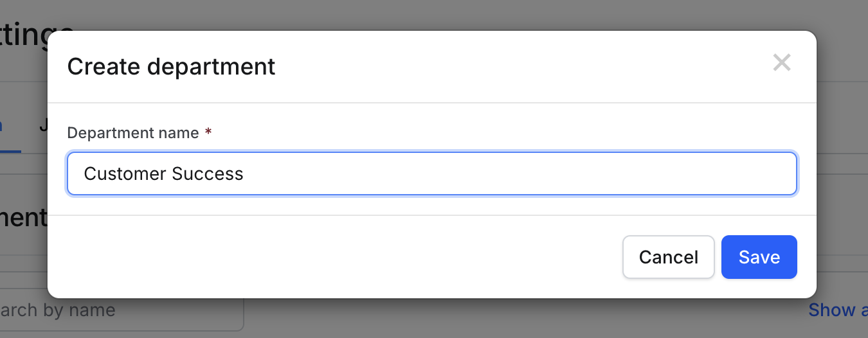Image resolution: width=868 pixels, height=338 pixels.
Task: Click the 'Search by name' field behind dialog
Action: (x=122, y=310)
